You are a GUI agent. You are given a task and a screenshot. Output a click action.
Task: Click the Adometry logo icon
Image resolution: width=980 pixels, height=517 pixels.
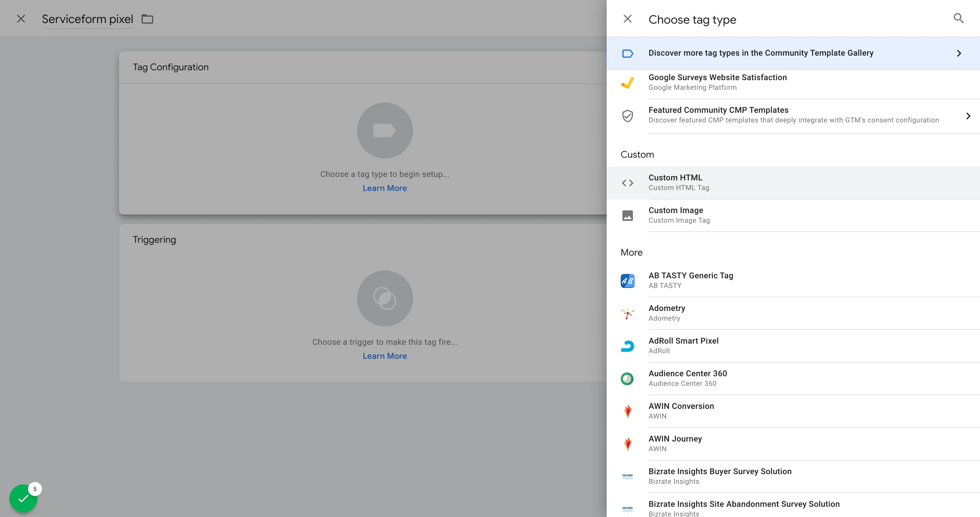627,314
